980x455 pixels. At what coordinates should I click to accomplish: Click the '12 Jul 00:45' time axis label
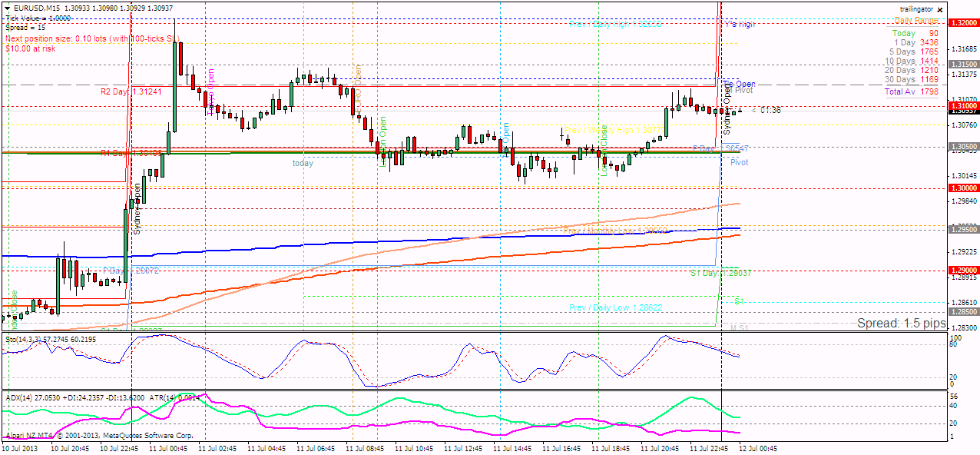tap(757, 447)
